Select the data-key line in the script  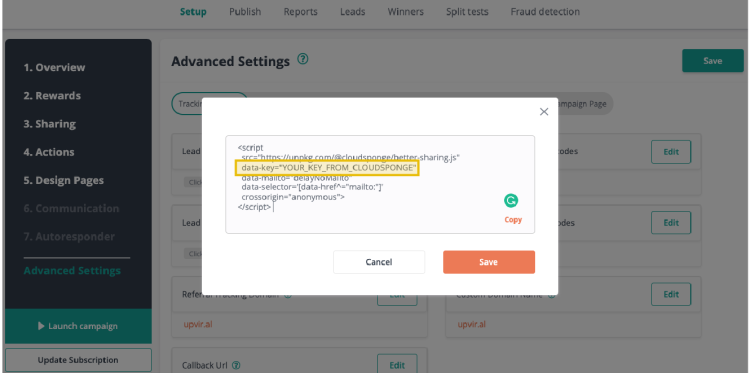click(327, 168)
